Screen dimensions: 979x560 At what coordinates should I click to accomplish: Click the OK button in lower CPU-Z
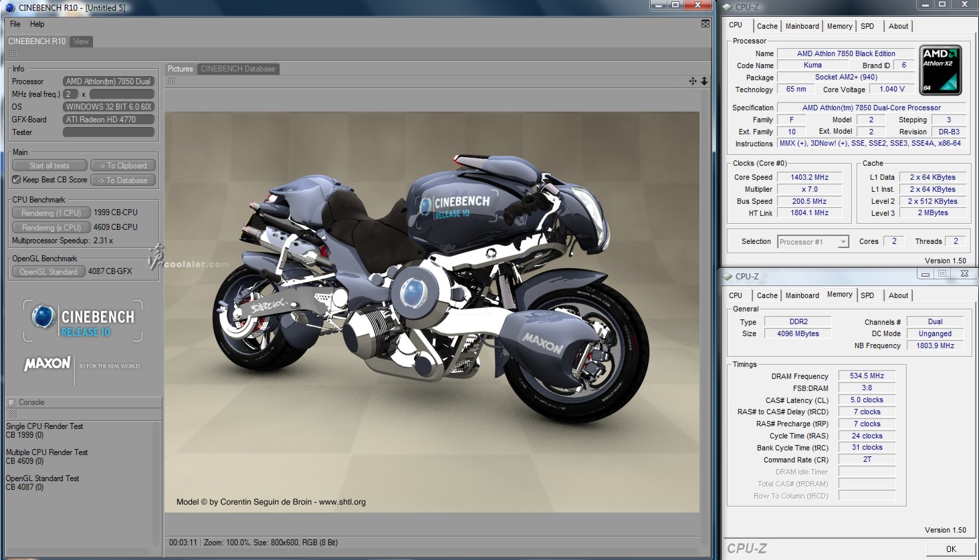point(950,549)
